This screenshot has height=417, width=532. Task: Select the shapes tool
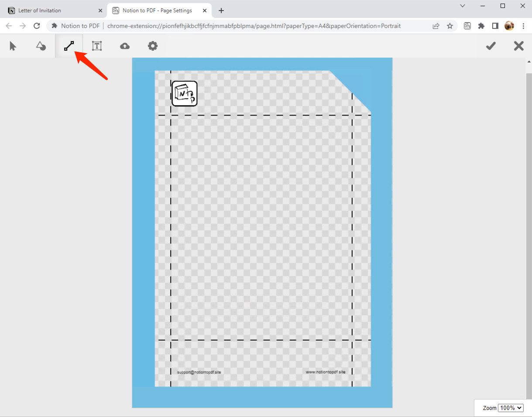[x=41, y=46]
